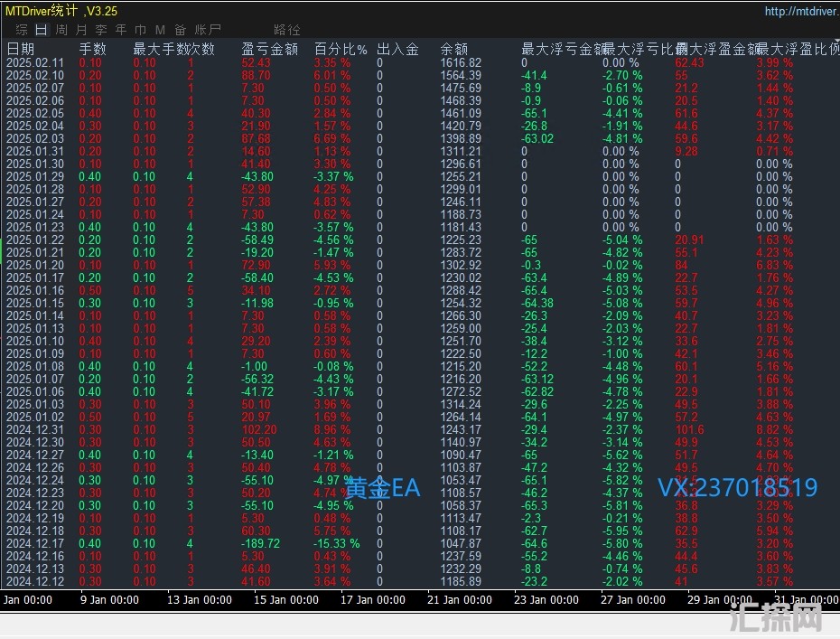840x639 pixels.
Task: Click the 15 Jan 00:00 time axis label
Action: pyautogui.click(x=284, y=599)
